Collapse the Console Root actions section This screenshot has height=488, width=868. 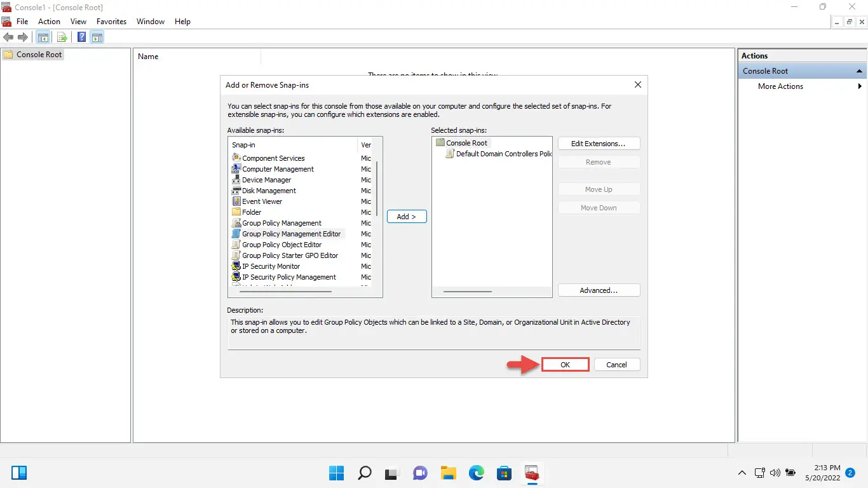pyautogui.click(x=859, y=71)
